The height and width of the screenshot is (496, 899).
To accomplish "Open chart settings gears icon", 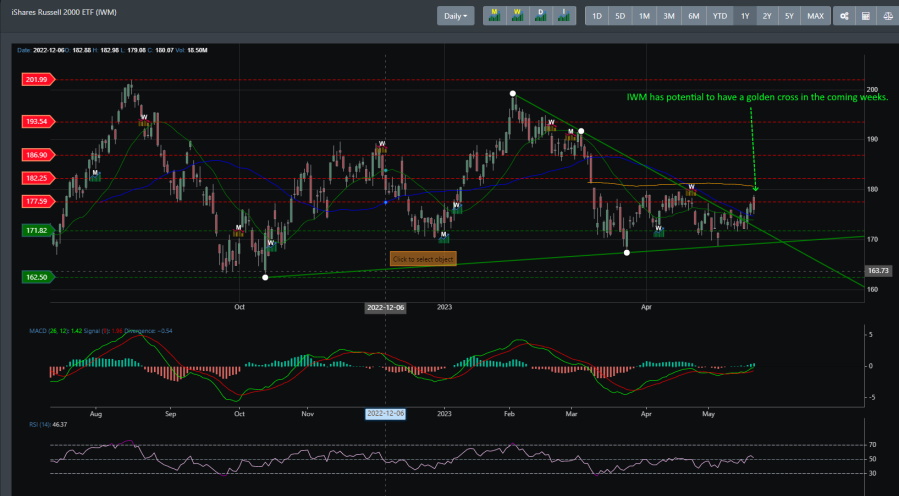I will [844, 16].
